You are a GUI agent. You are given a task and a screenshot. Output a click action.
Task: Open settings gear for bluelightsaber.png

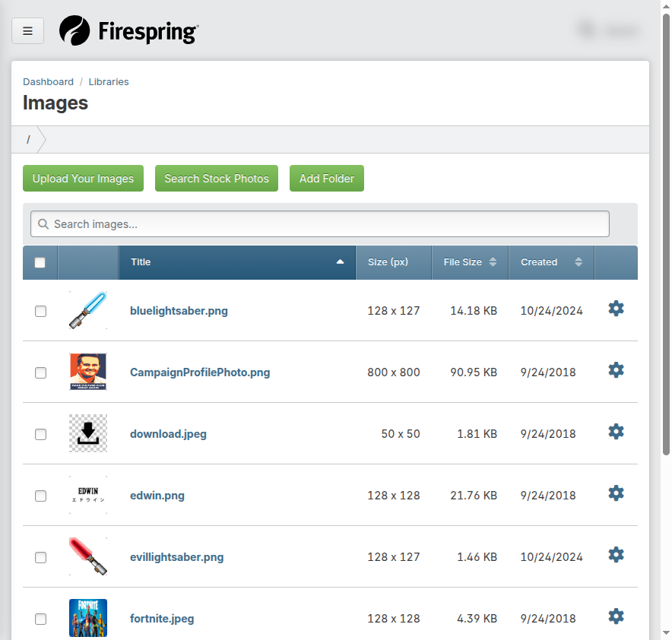click(x=616, y=309)
